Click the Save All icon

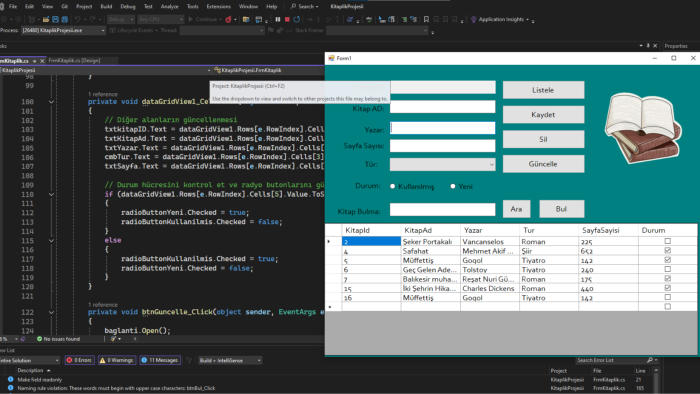[x=65, y=19]
